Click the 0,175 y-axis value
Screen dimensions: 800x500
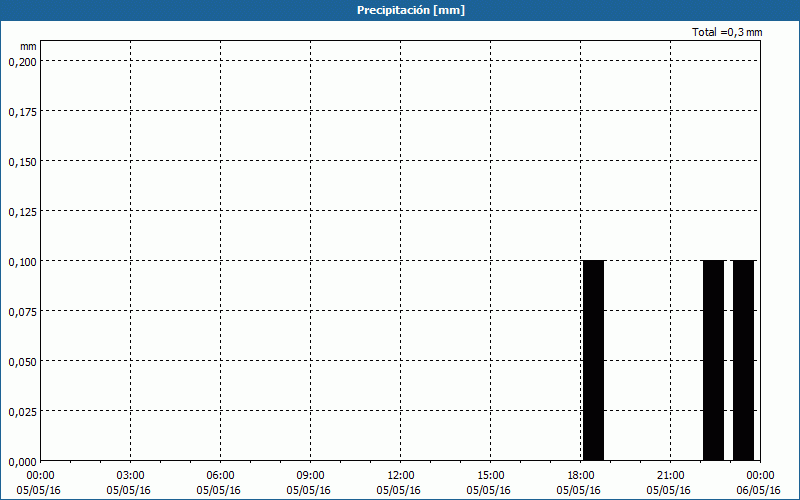pos(22,112)
